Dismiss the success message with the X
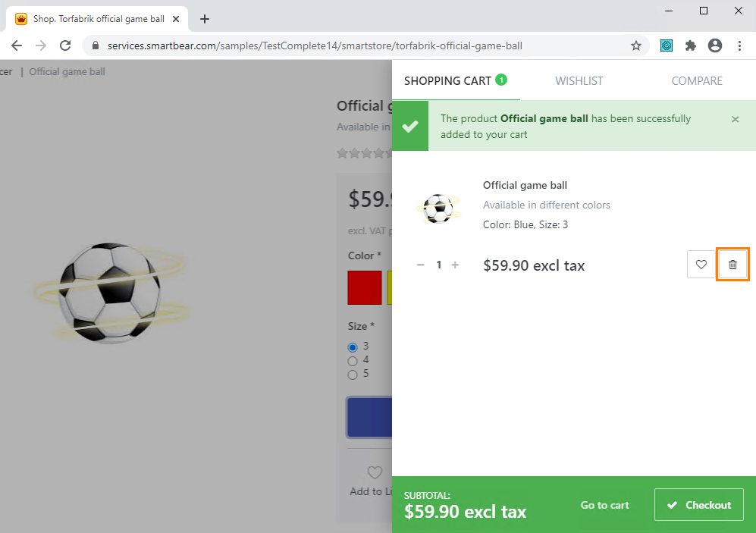 734,119
